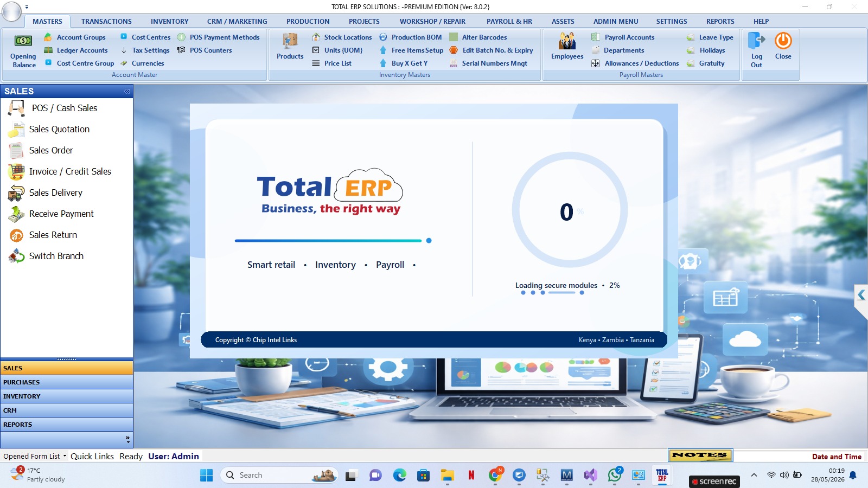
Task: Open Price List
Action: click(332, 63)
